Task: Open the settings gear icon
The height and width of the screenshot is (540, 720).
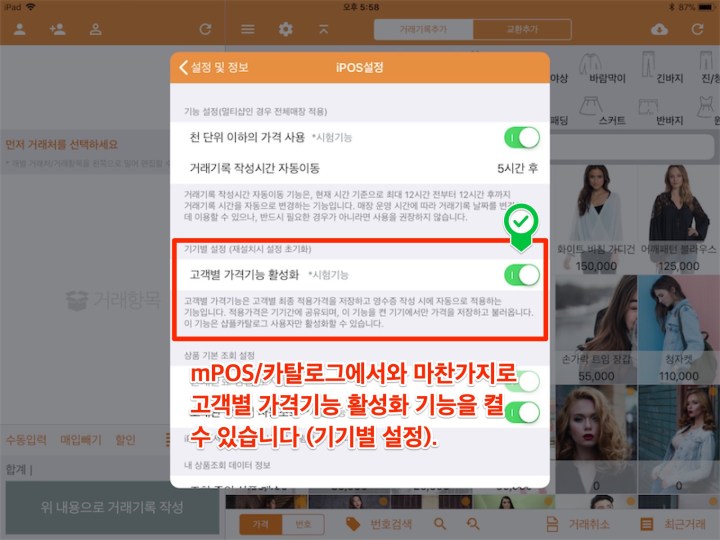Action: click(286, 29)
